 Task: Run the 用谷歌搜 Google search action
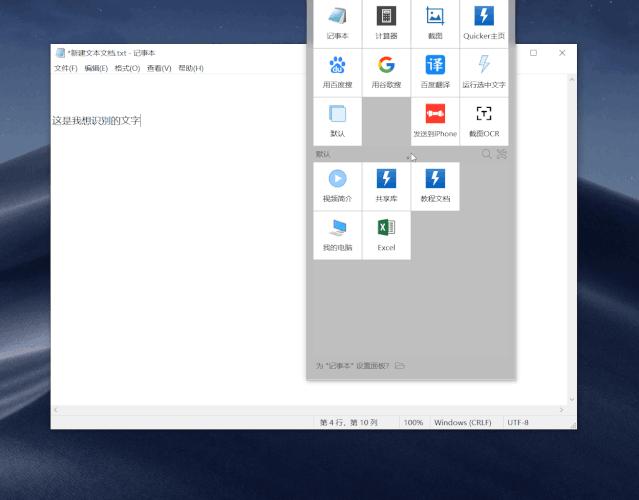[386, 73]
